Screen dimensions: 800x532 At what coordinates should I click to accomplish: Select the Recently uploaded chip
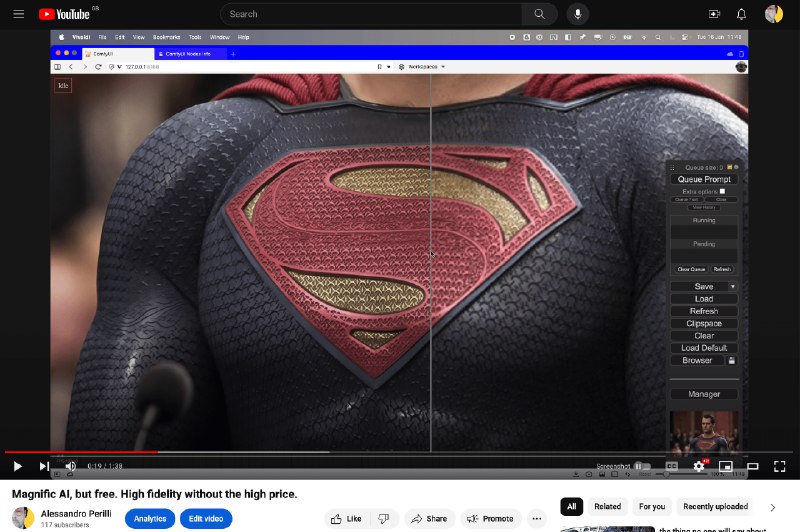715,507
